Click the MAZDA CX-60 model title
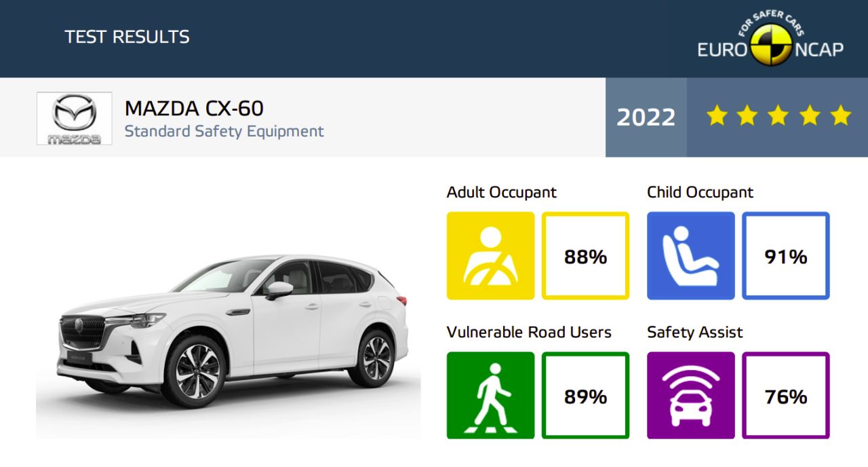 [x=194, y=109]
